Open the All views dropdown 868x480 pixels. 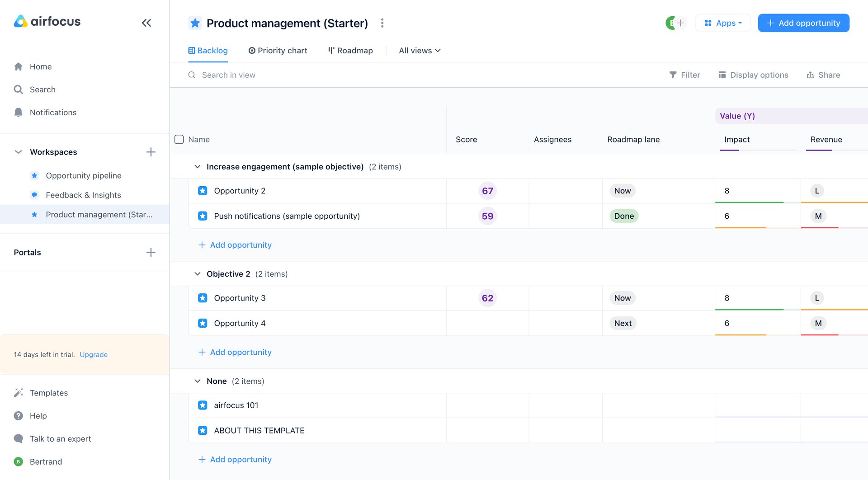pos(419,50)
